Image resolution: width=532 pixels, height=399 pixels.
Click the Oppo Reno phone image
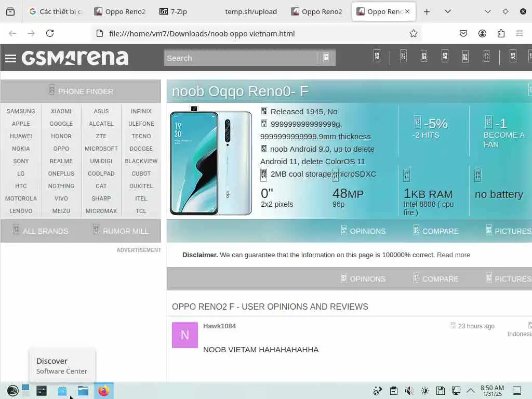click(x=211, y=161)
